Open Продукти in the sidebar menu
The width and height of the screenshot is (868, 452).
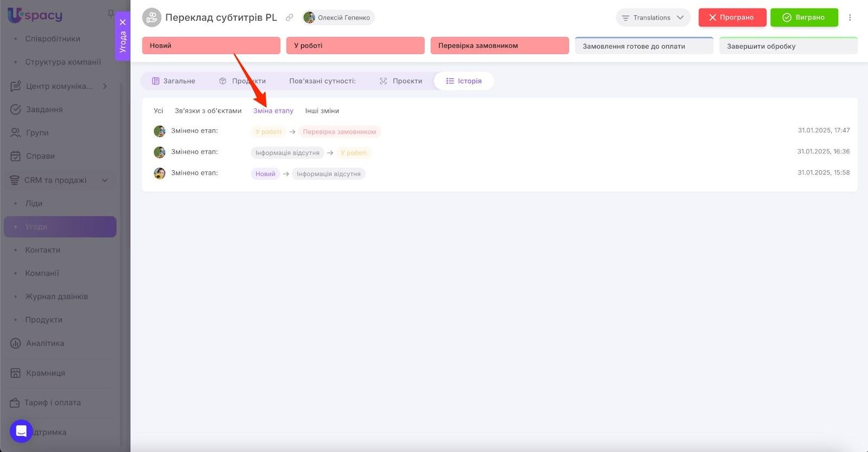tap(44, 320)
